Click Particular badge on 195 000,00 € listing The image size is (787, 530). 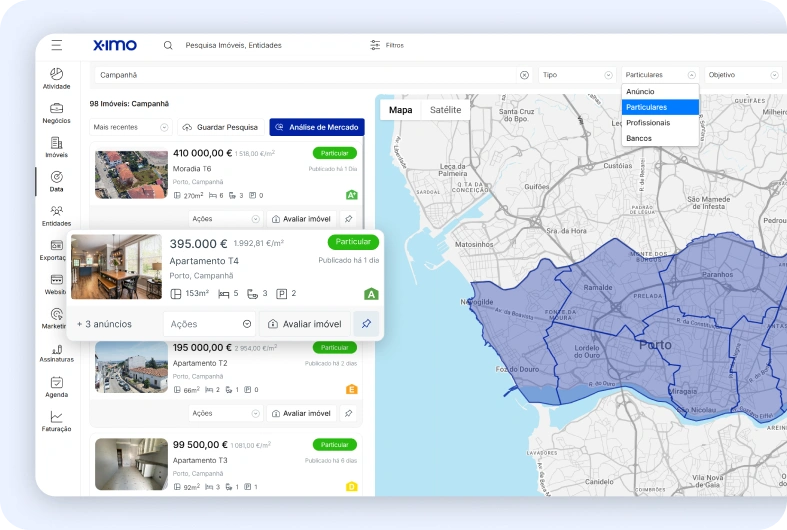coord(335,347)
